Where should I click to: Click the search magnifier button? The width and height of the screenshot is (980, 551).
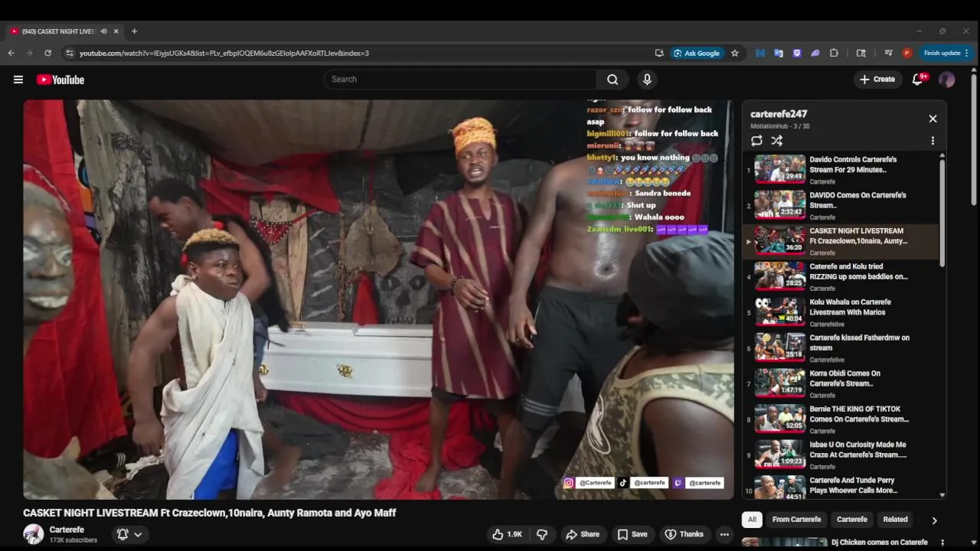tap(612, 80)
